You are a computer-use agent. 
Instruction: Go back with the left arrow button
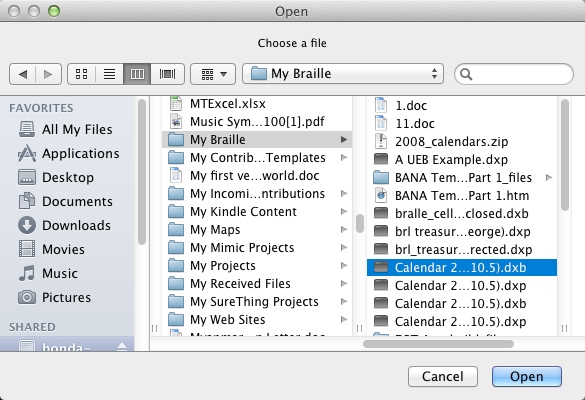click(22, 74)
